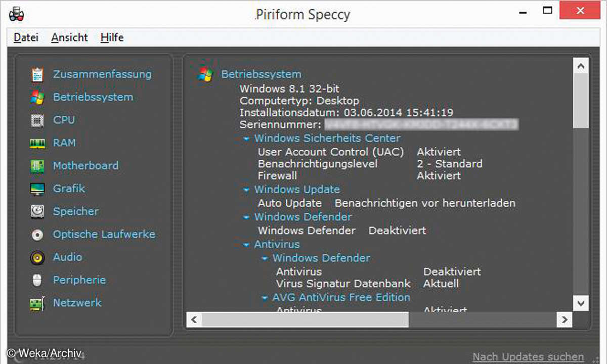Click the Zusammenfassung clipboard icon

click(37, 74)
